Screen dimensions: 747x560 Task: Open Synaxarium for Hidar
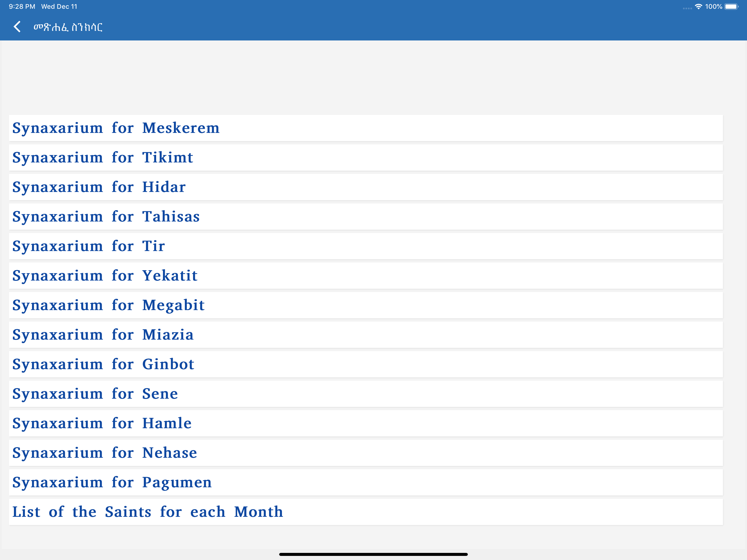coord(366,187)
